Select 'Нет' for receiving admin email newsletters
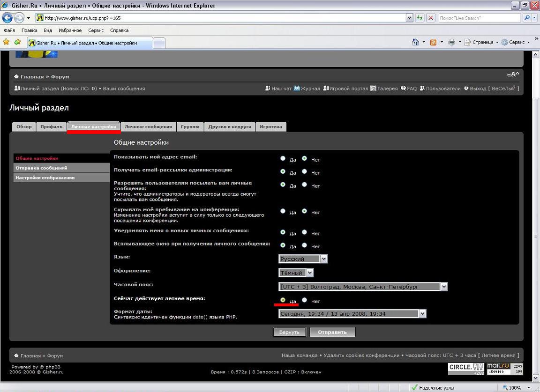 [x=305, y=172]
